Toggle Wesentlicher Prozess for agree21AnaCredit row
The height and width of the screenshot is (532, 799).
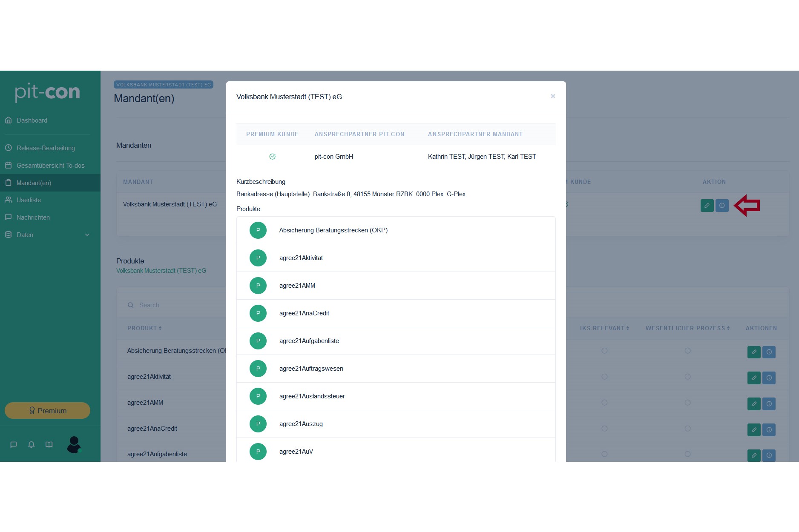click(687, 429)
